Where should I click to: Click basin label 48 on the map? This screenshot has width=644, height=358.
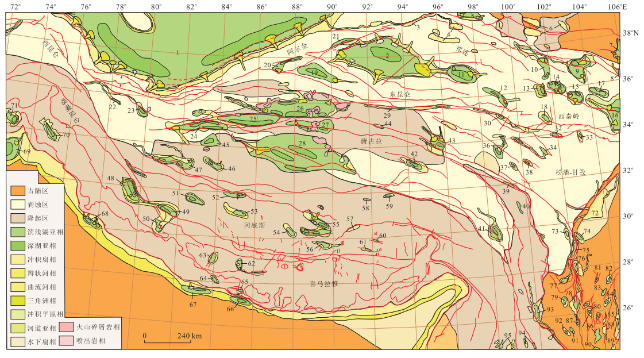(x=110, y=178)
